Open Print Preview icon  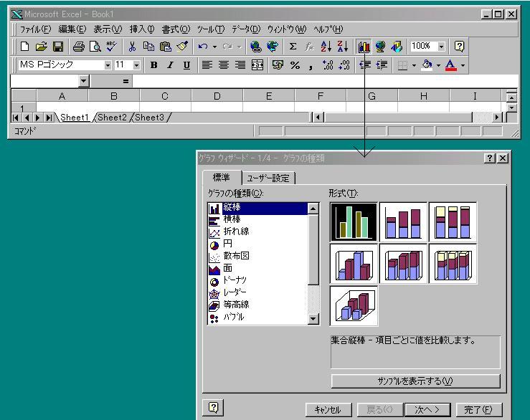[95, 47]
